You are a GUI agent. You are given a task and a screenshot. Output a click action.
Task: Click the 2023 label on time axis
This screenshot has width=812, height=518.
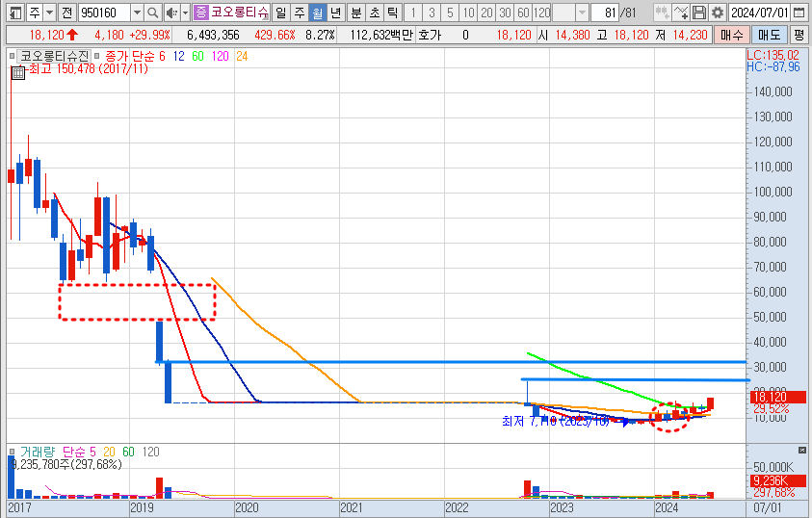pos(562,507)
